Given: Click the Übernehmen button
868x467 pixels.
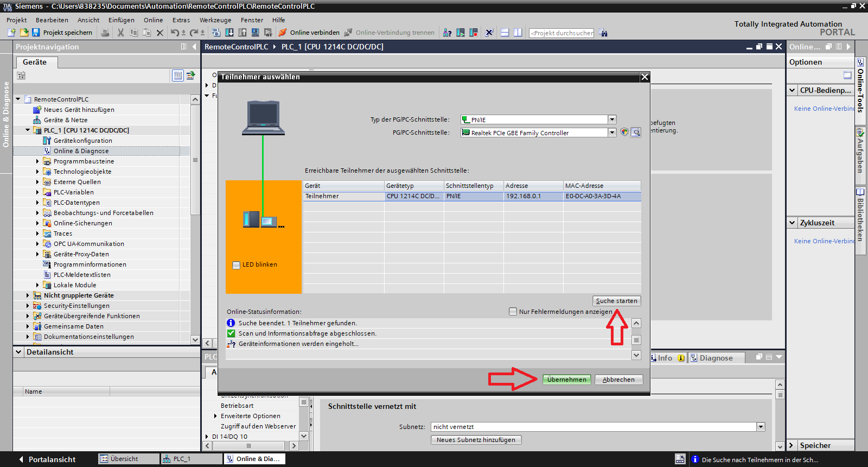Looking at the screenshot, I should [x=567, y=380].
